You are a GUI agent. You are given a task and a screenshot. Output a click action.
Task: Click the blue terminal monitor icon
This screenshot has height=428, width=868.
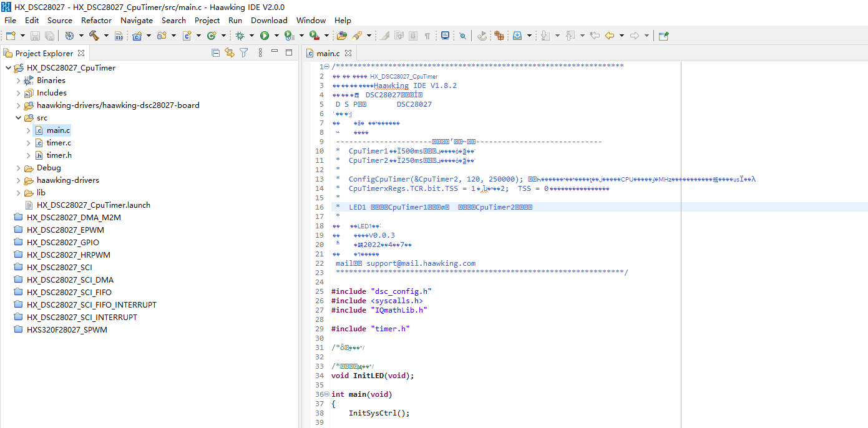[x=445, y=36]
